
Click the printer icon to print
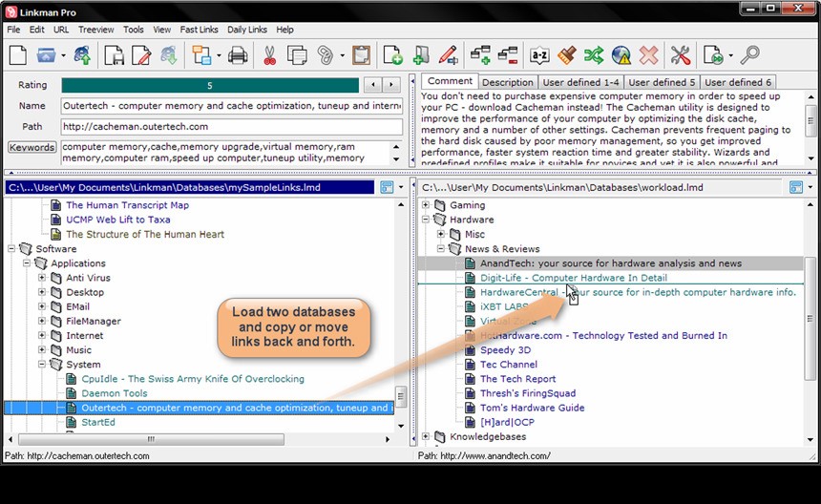238,55
